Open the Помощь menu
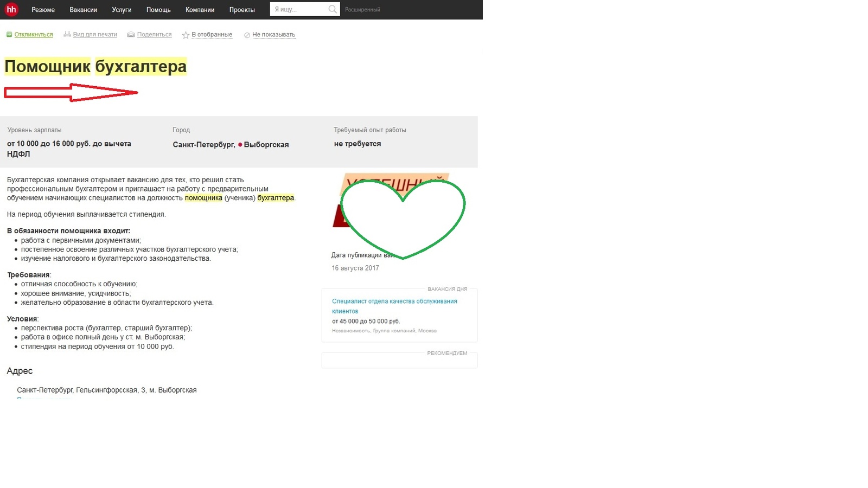The image size is (868, 488). [158, 10]
